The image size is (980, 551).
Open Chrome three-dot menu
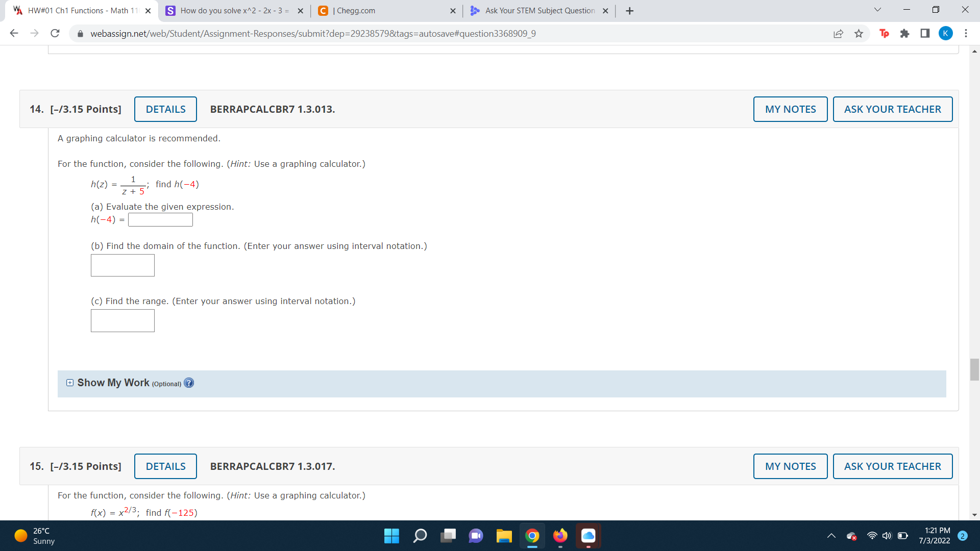click(x=966, y=34)
